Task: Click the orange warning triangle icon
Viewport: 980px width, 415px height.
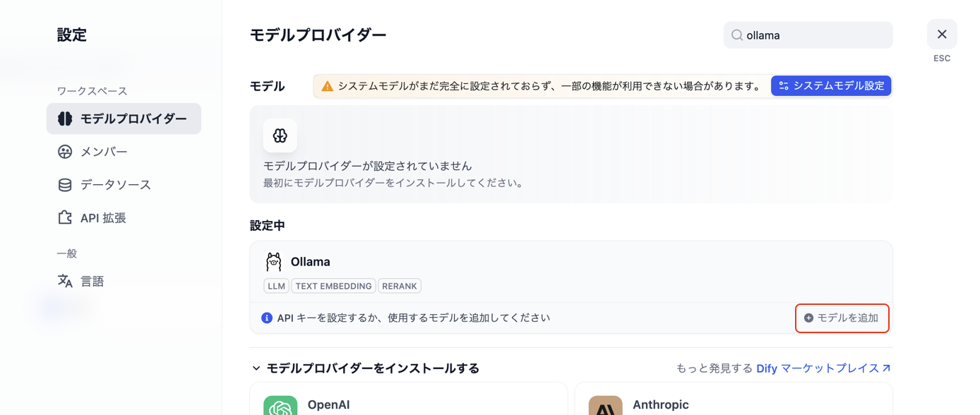Action: (327, 86)
